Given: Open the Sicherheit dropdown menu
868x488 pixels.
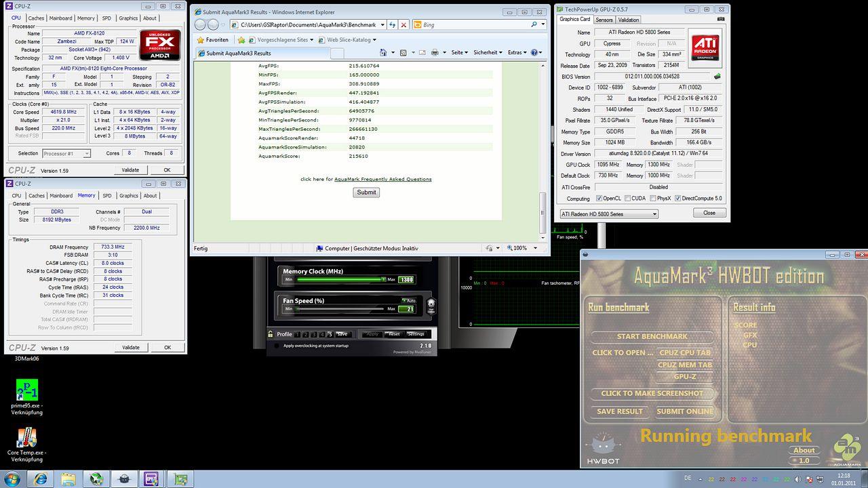Looking at the screenshot, I should pos(488,52).
